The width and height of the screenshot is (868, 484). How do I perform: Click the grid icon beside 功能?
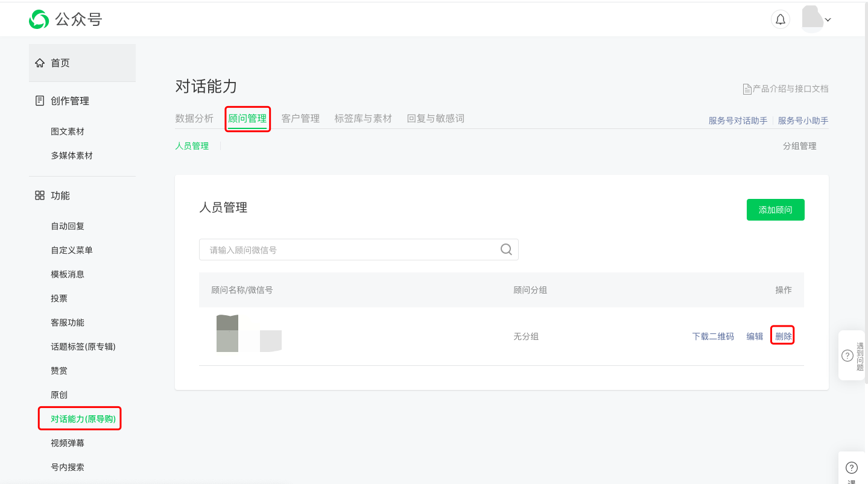39,195
